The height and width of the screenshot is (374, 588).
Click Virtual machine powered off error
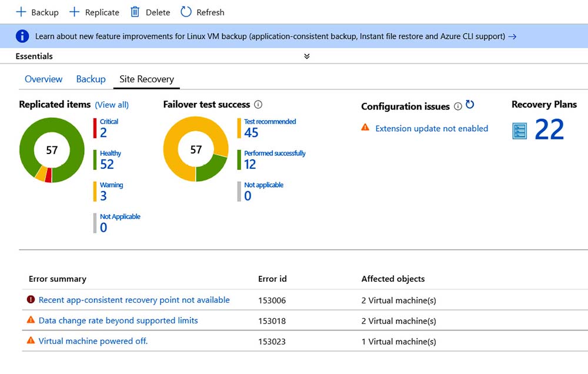pyautogui.click(x=93, y=340)
